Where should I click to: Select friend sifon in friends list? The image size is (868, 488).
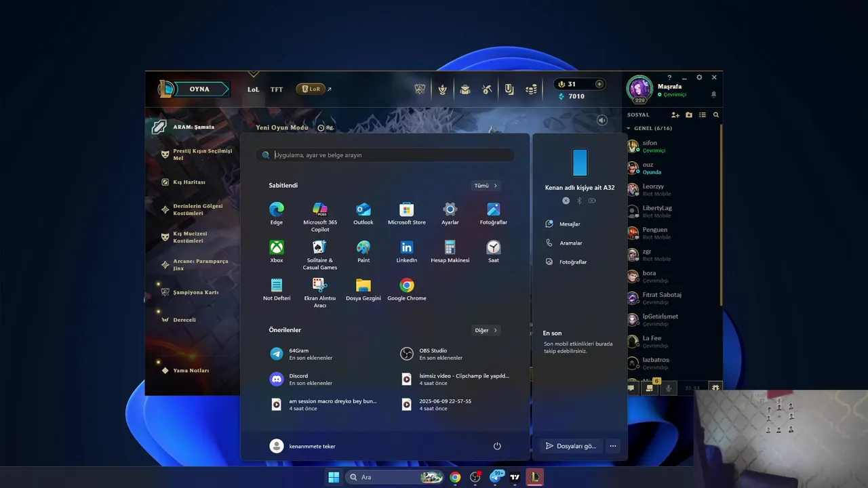point(671,146)
